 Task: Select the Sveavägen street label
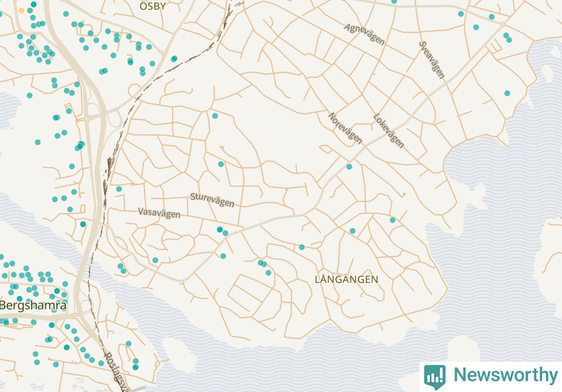click(x=432, y=60)
